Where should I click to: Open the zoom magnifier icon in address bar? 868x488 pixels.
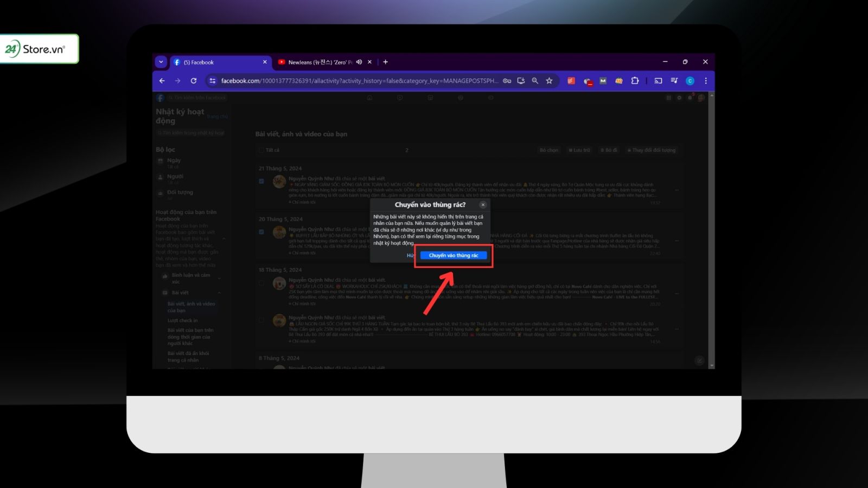535,81
